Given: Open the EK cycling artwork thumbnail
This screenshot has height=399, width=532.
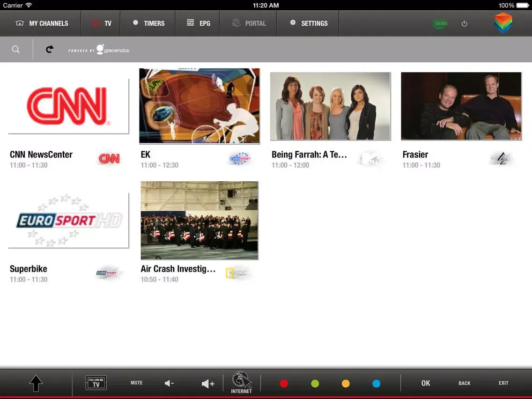Looking at the screenshot, I should click(x=199, y=106).
